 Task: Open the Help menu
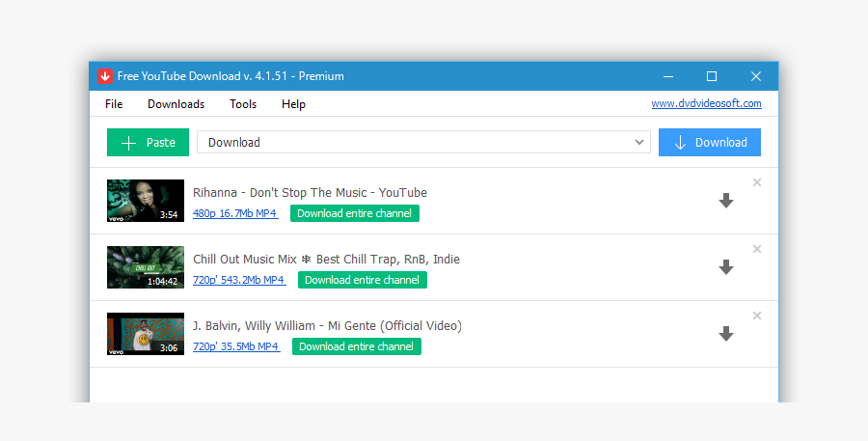click(293, 104)
